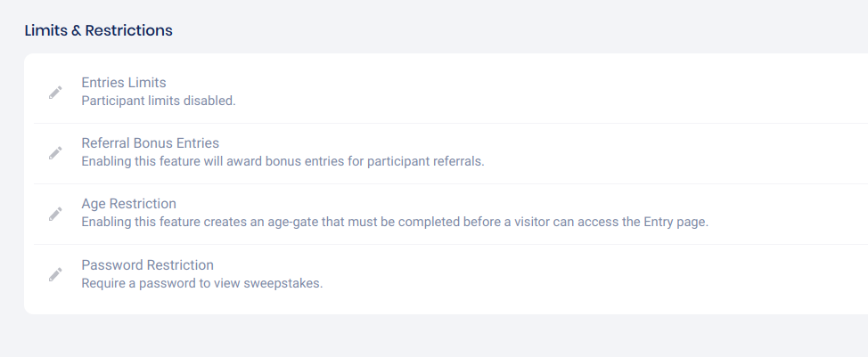Click empty right side of Entries Limits row
Viewport: 868px width, 357px height.
click(713, 92)
